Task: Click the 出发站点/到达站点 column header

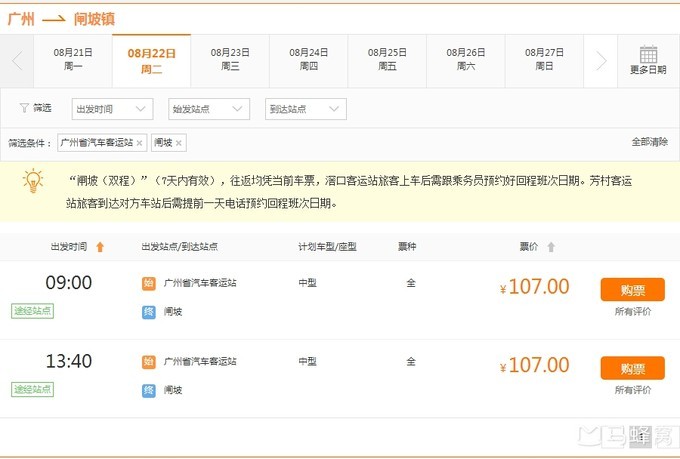Action: tap(180, 247)
